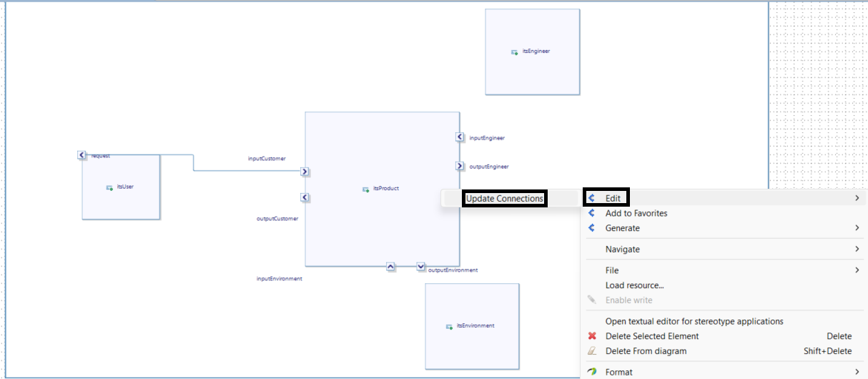
Task: Click the outputCustomer label
Action: coord(277,219)
